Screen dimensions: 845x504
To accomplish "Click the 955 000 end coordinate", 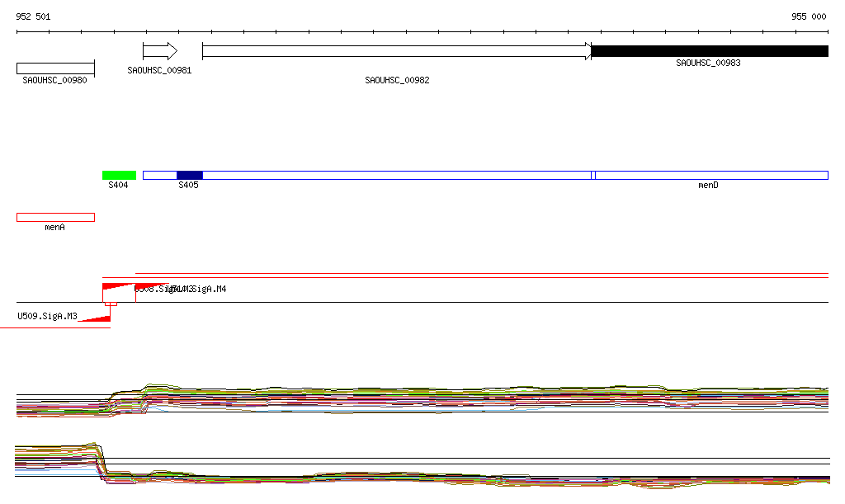I will tap(809, 16).
